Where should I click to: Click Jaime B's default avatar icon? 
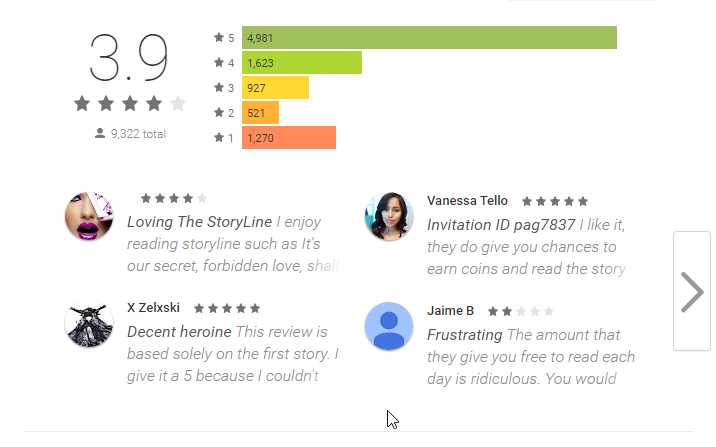click(389, 326)
